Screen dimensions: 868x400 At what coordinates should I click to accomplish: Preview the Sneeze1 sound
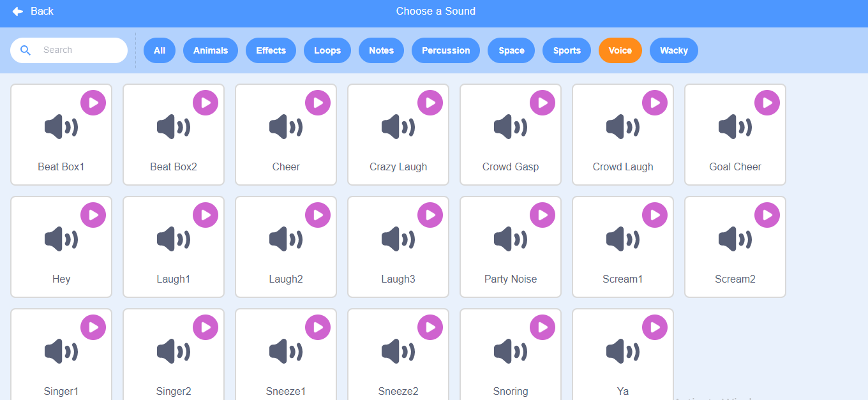tap(318, 327)
